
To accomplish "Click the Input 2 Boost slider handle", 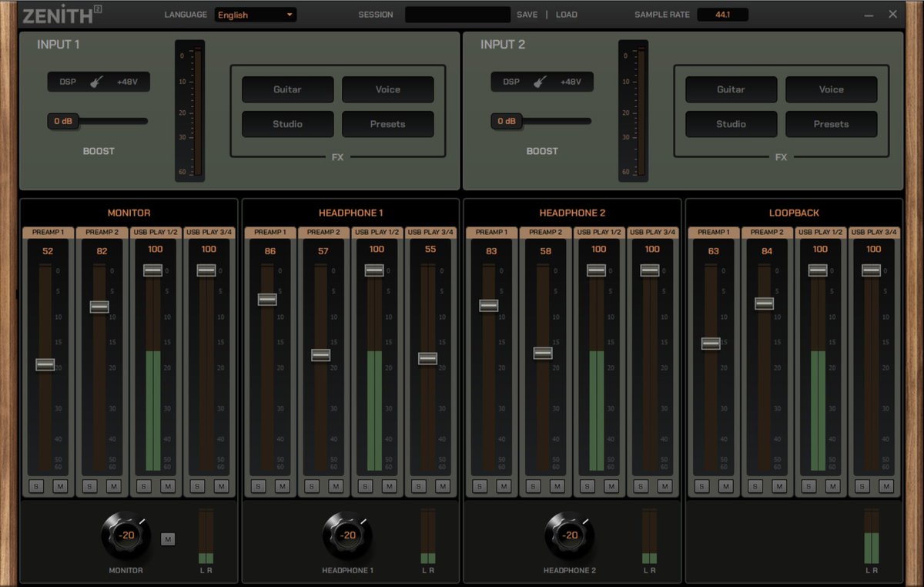I will coord(507,121).
